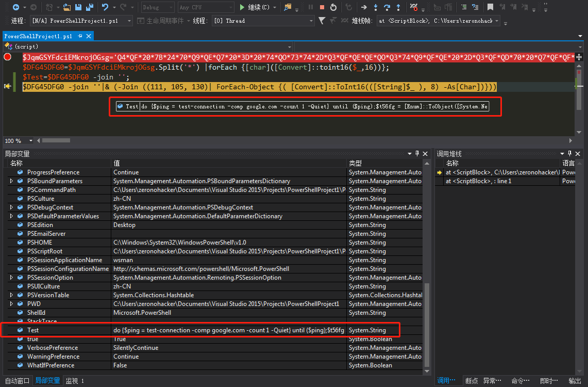The height and width of the screenshot is (387, 588).
Task: Close the PowerShellProject1.ps1 editor tab
Action: tap(89, 36)
